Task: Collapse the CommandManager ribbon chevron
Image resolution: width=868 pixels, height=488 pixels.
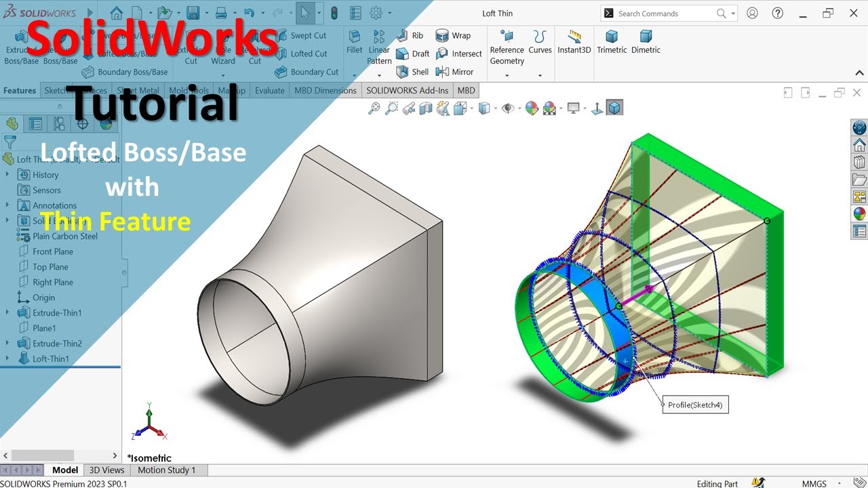Action: click(x=859, y=73)
